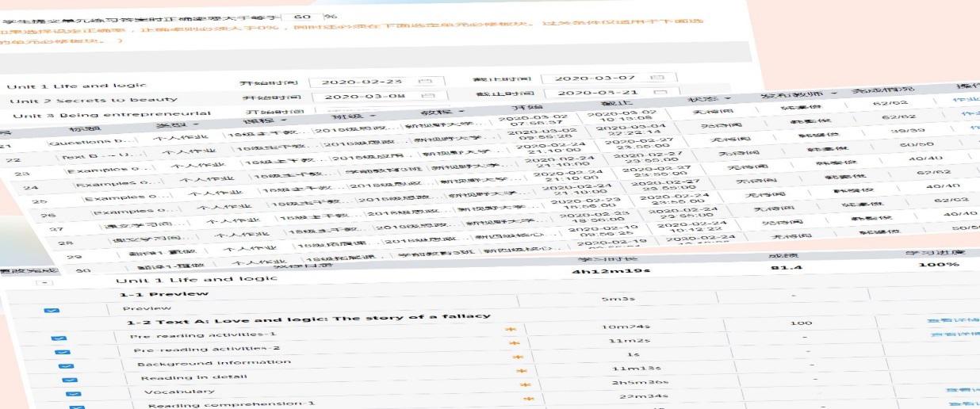Click orange star beside Background information

pyautogui.click(x=517, y=357)
